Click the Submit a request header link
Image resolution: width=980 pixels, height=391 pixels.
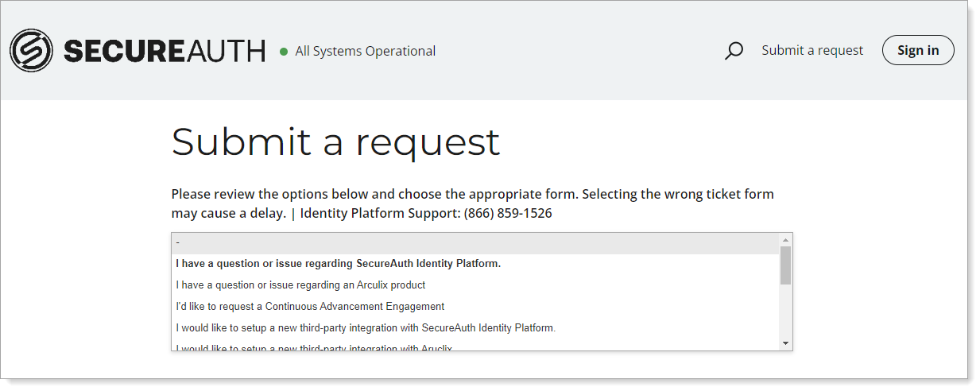click(x=812, y=50)
